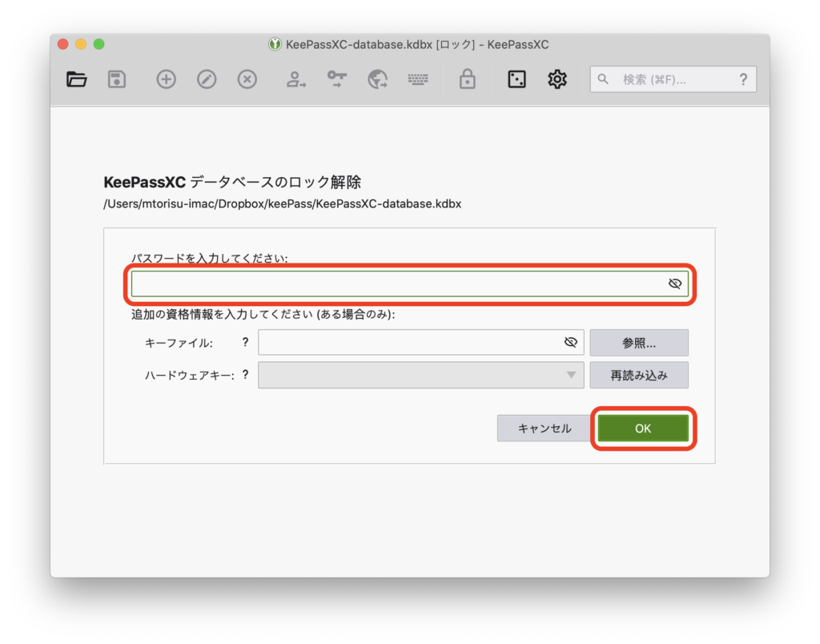Click the green zoom window button

(x=98, y=44)
